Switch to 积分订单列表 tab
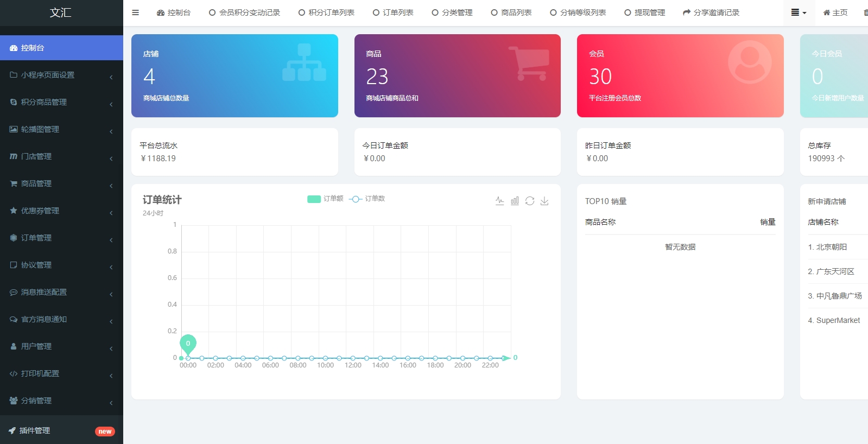Screen dimensions: 868x444 [x=326, y=12]
